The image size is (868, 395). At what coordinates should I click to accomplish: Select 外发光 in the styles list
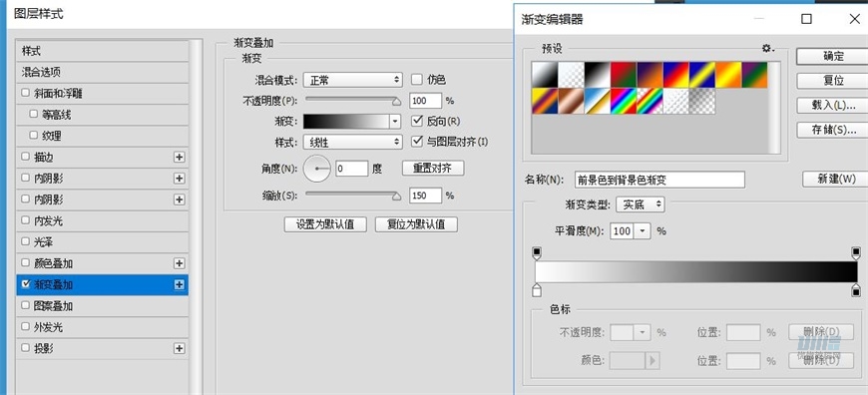click(103, 327)
